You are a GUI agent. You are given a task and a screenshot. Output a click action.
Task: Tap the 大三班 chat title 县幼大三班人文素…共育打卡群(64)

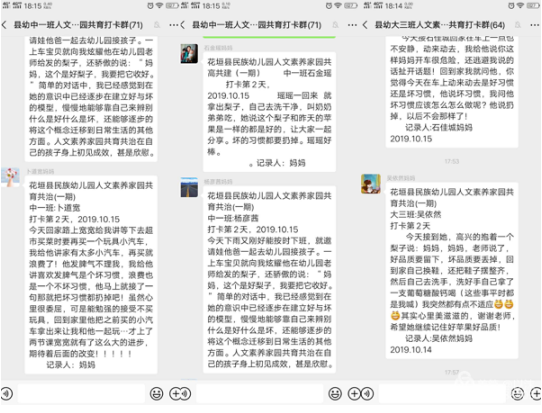click(440, 25)
